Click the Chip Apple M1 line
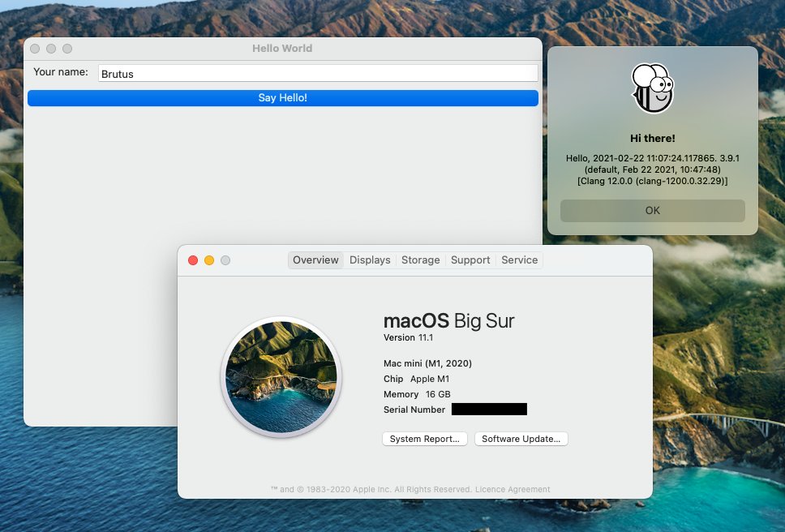The height and width of the screenshot is (532, 785). 417,379
